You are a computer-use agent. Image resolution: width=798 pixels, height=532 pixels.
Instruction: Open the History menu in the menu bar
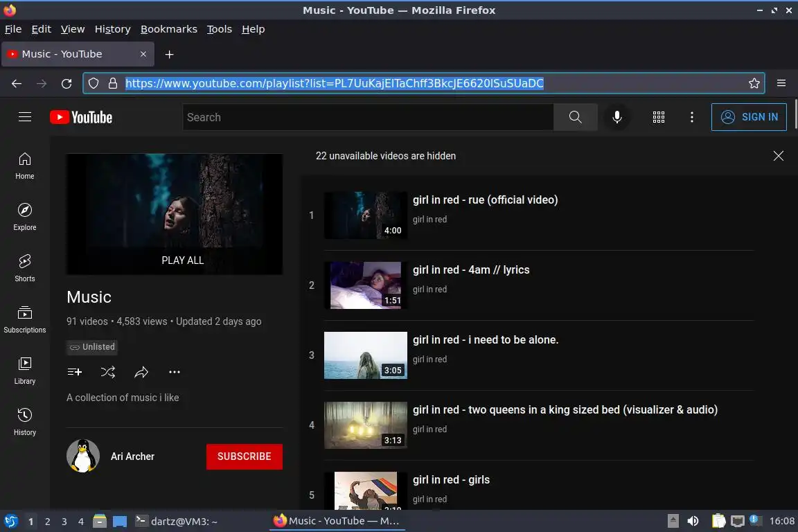(x=112, y=29)
